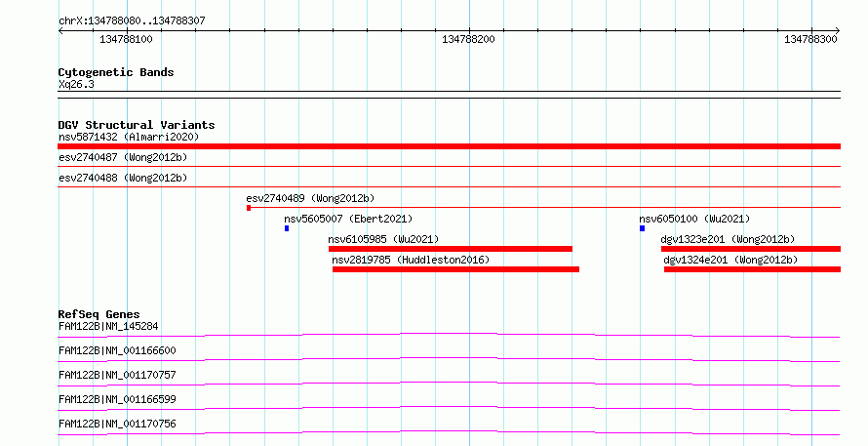Open gene FAM122B|NM_145284
Screen dimensions: 868x446
(x=108, y=326)
